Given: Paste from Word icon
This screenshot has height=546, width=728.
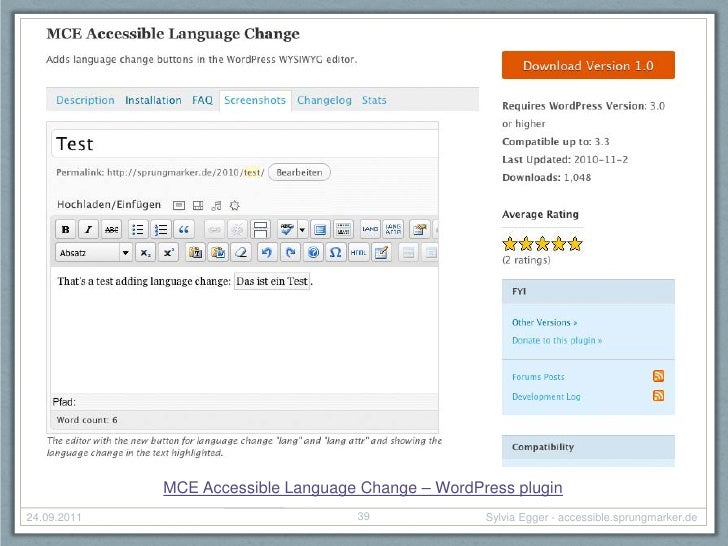Looking at the screenshot, I should click(218, 253).
